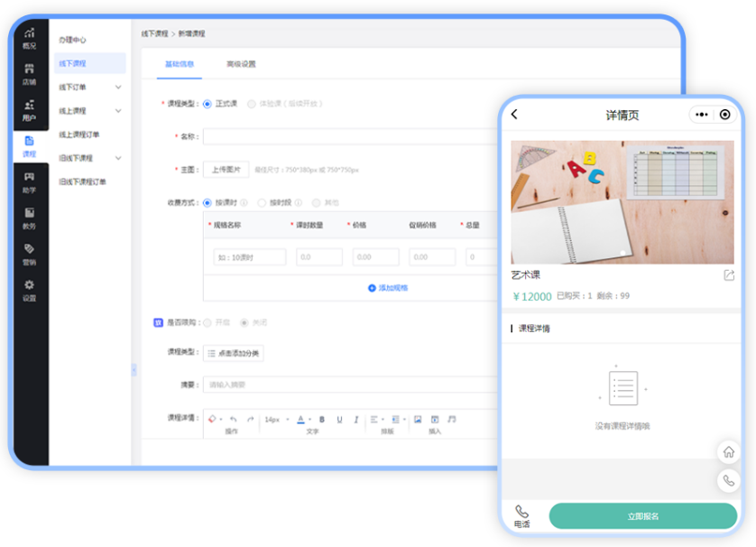This screenshot has height=547, width=756.
Task: Click the eraser format-clear icon in editor
Action: point(212,419)
